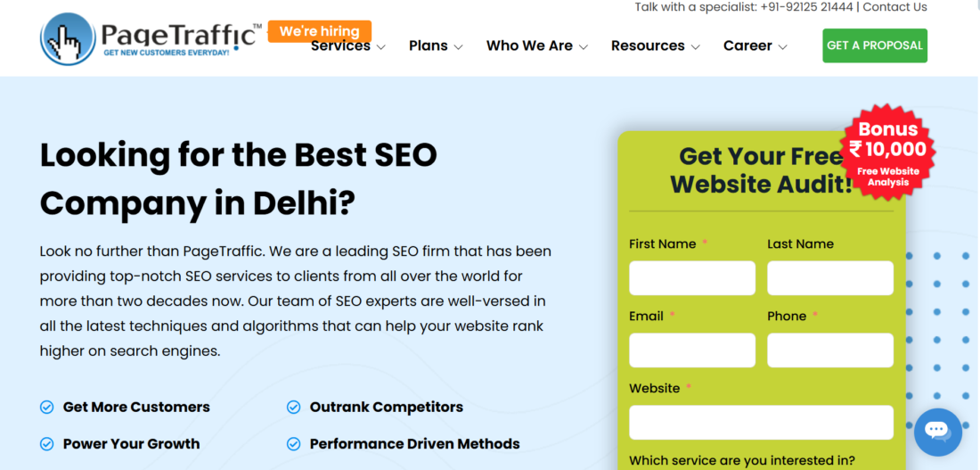Click the orange We're hiring badge
The image size is (980, 470).
(319, 31)
